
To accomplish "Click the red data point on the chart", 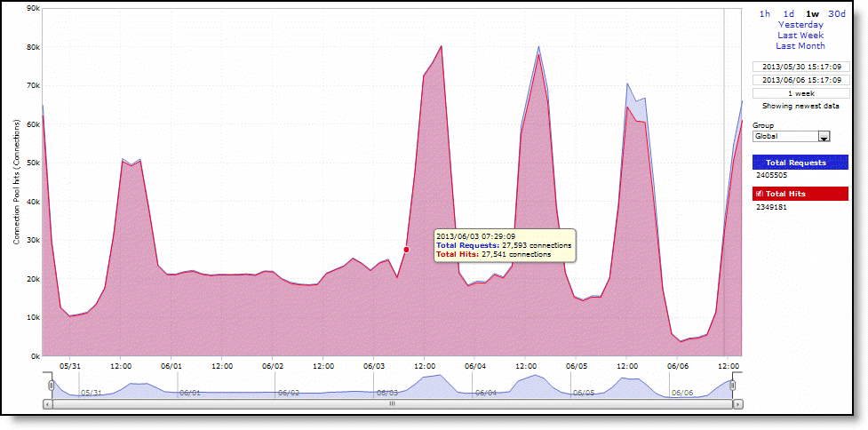I will (x=406, y=250).
